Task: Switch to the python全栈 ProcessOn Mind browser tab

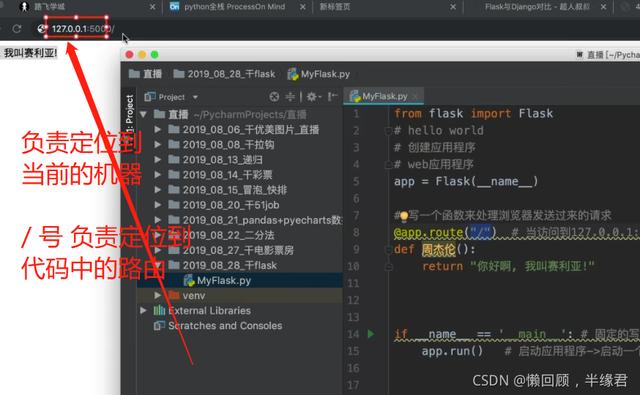Action: 234,7
